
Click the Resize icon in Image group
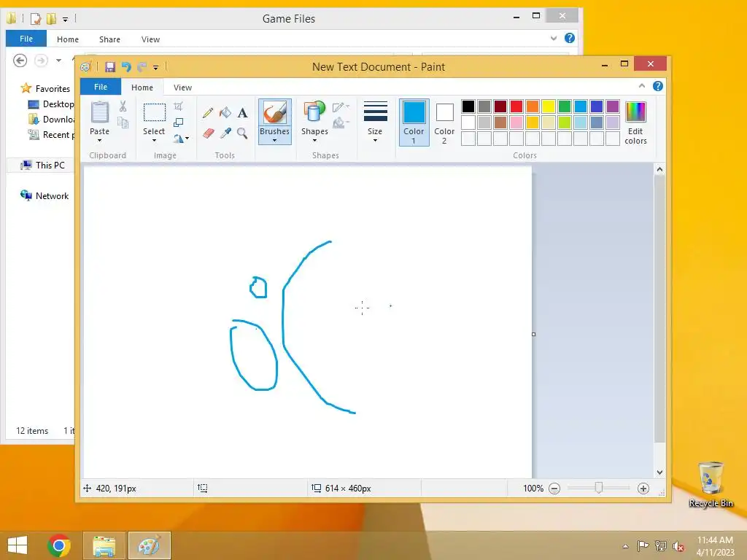tap(178, 122)
